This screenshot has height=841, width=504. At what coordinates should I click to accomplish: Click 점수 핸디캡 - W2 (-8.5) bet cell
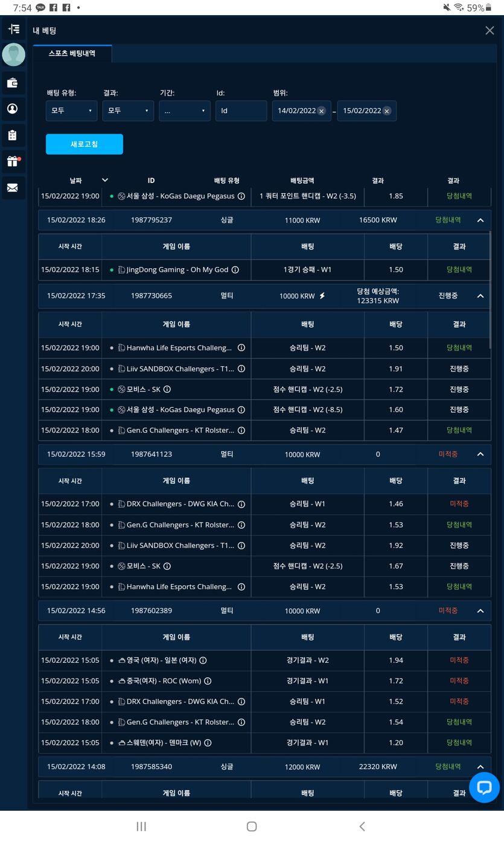[x=308, y=410]
